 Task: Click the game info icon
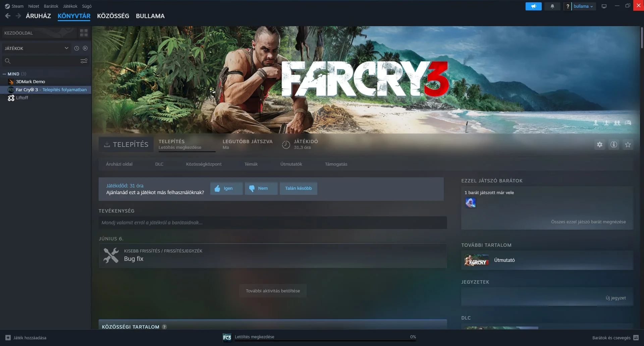(613, 145)
